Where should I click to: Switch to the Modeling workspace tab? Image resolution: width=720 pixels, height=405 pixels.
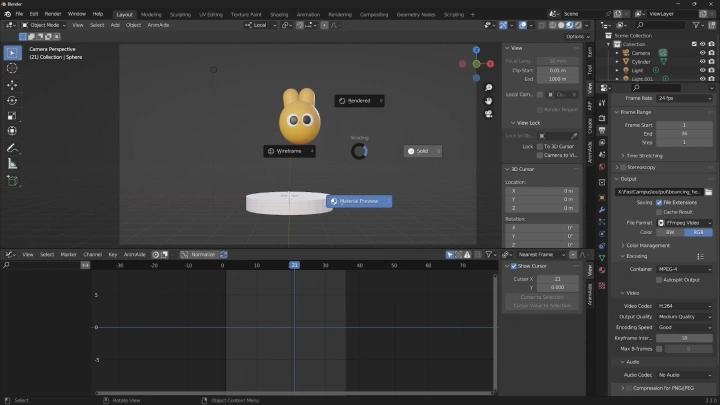point(151,15)
